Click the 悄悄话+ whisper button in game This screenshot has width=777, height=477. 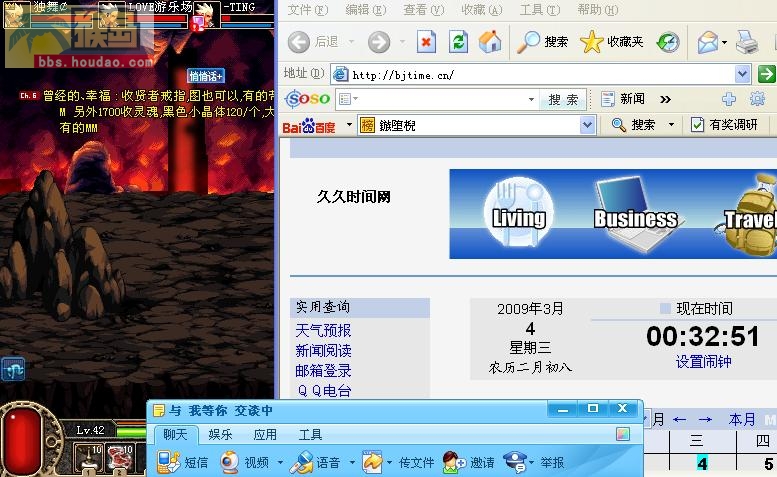206,76
